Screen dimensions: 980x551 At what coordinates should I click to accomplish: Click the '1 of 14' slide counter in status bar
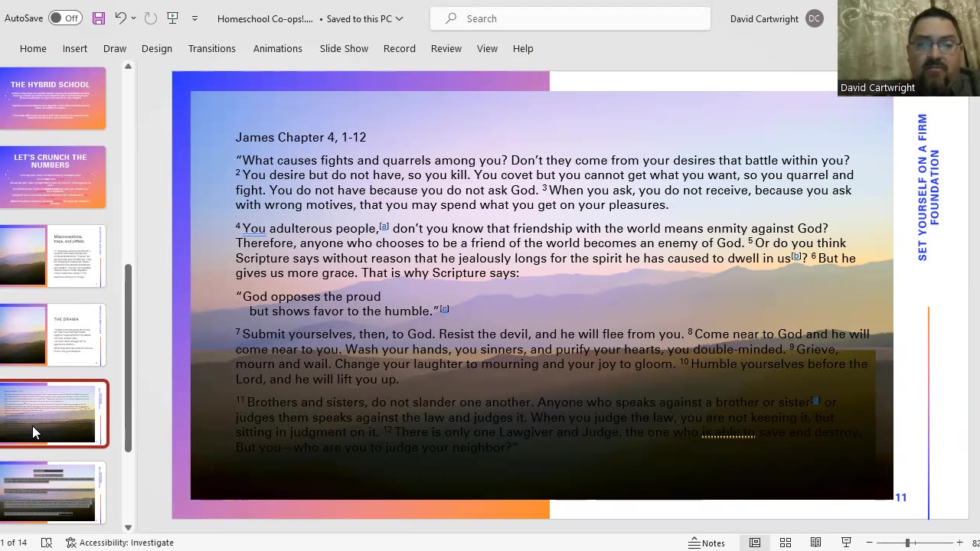coord(13,543)
